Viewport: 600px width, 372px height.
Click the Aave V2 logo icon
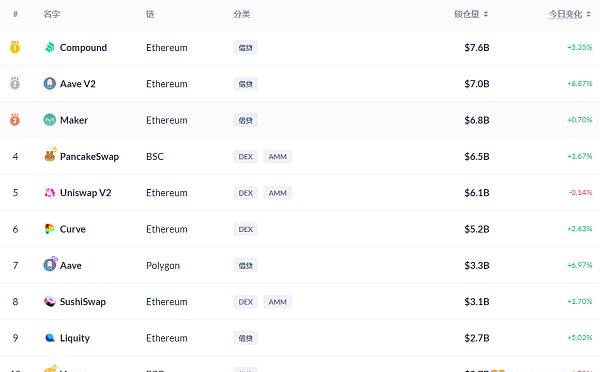coord(50,83)
